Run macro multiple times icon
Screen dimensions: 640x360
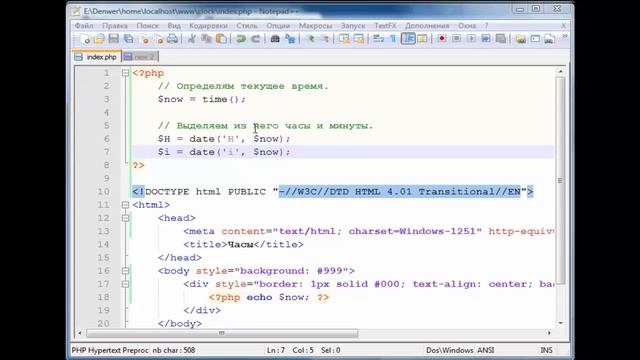(486, 39)
